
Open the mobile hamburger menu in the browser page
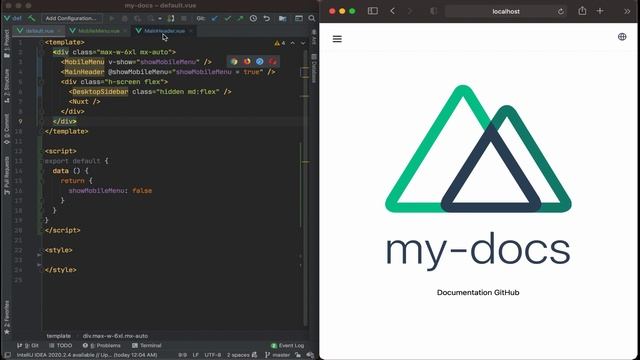click(x=337, y=39)
